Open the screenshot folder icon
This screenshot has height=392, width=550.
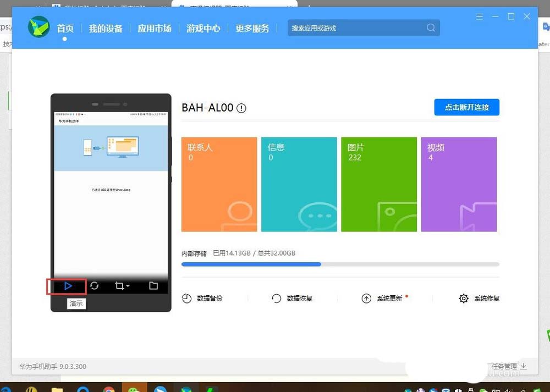153,286
